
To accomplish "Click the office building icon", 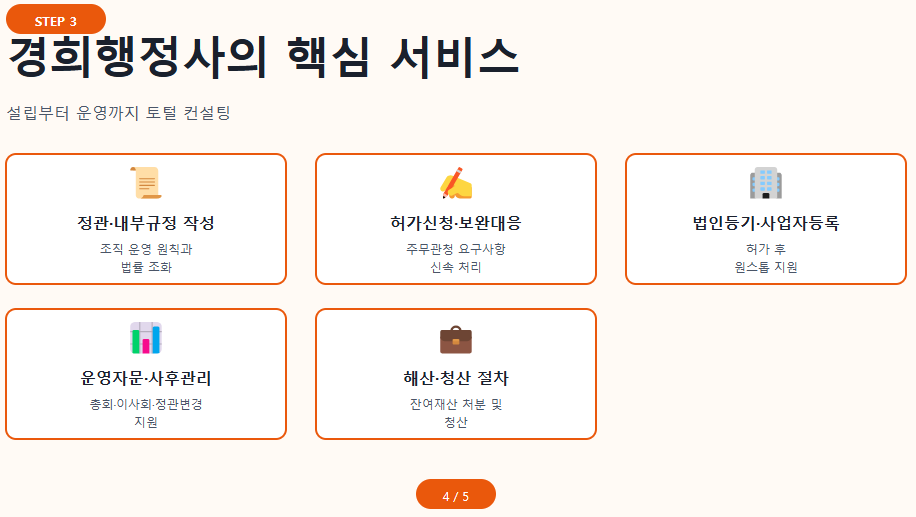I will pos(766,183).
